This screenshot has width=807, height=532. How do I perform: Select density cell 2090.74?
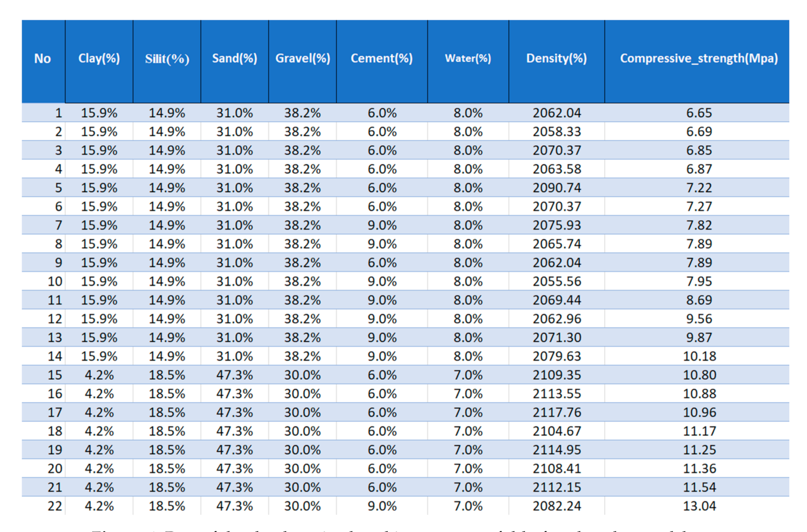click(557, 188)
